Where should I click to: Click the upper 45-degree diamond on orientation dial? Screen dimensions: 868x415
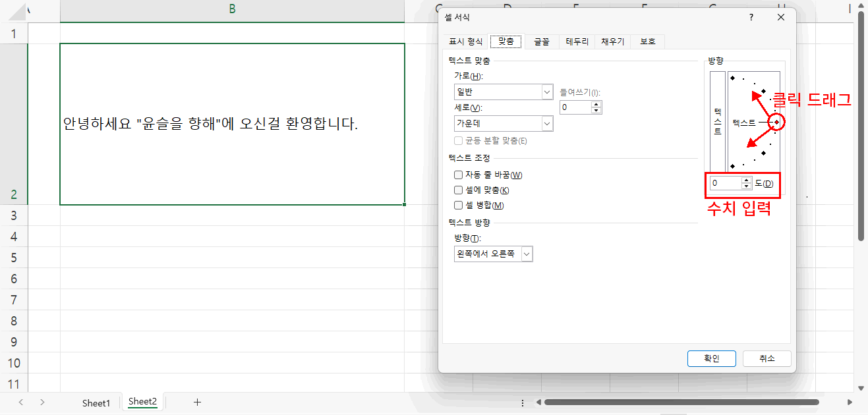764,91
